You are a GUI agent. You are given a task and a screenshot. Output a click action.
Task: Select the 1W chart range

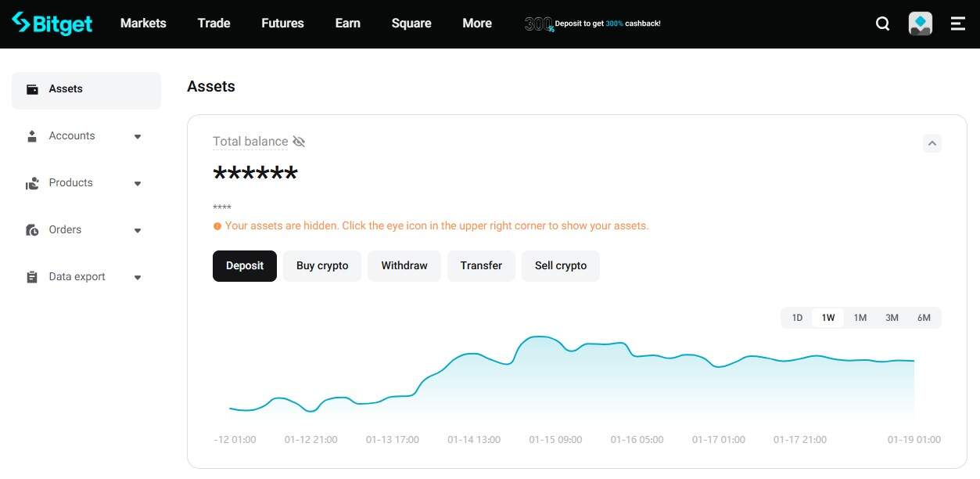(828, 318)
